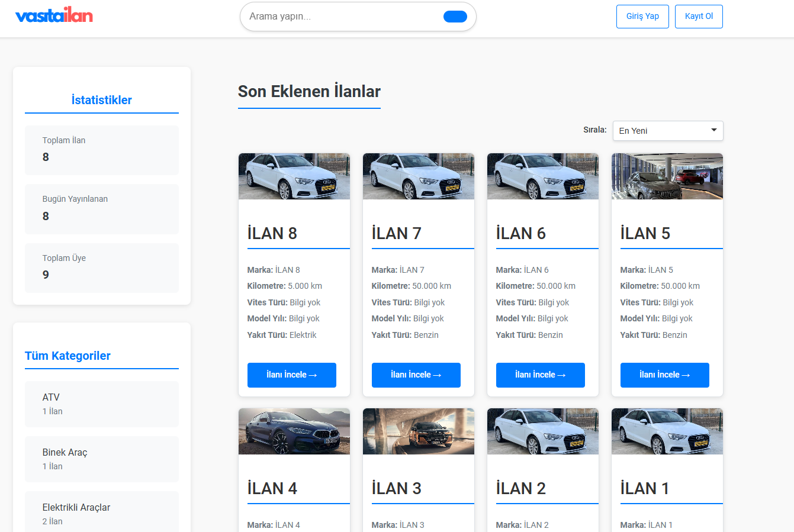This screenshot has width=794, height=532.
Task: View İLAN 7 car thumbnail
Action: click(x=419, y=176)
